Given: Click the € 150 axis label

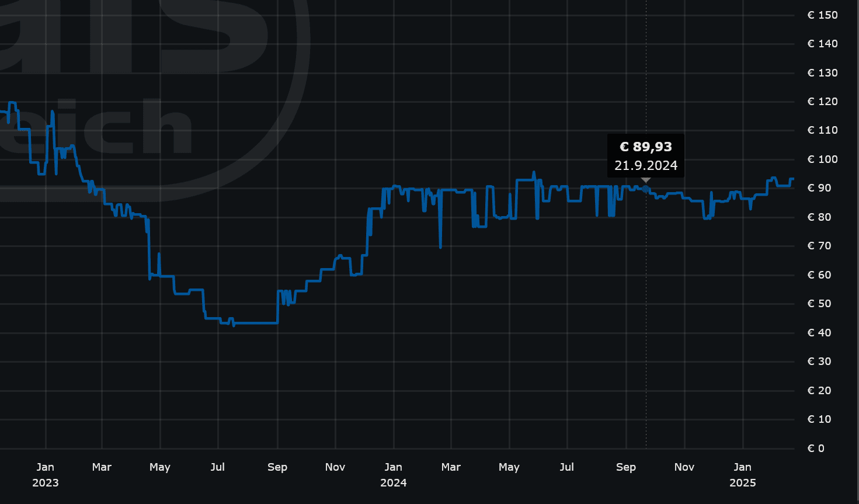Looking at the screenshot, I should pyautogui.click(x=822, y=15).
